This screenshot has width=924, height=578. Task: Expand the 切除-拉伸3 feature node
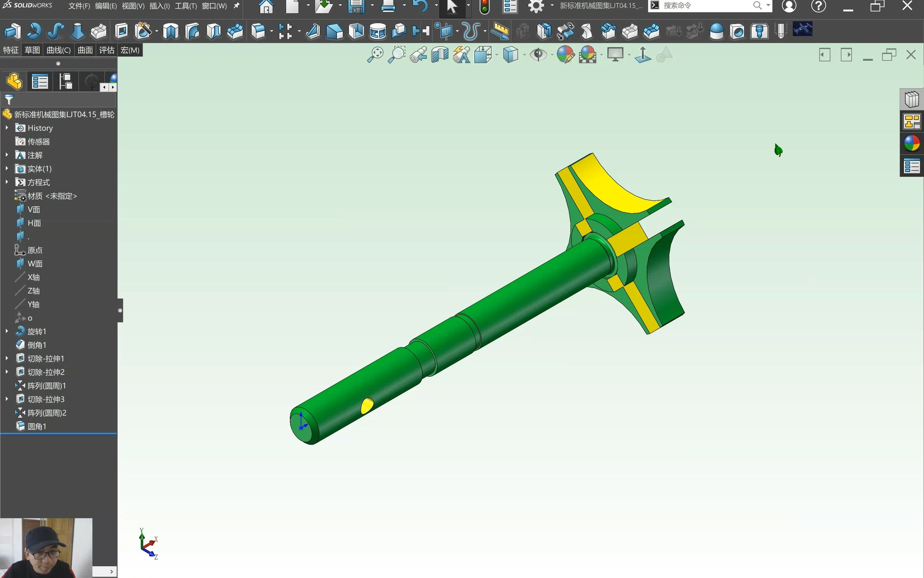coord(7,399)
